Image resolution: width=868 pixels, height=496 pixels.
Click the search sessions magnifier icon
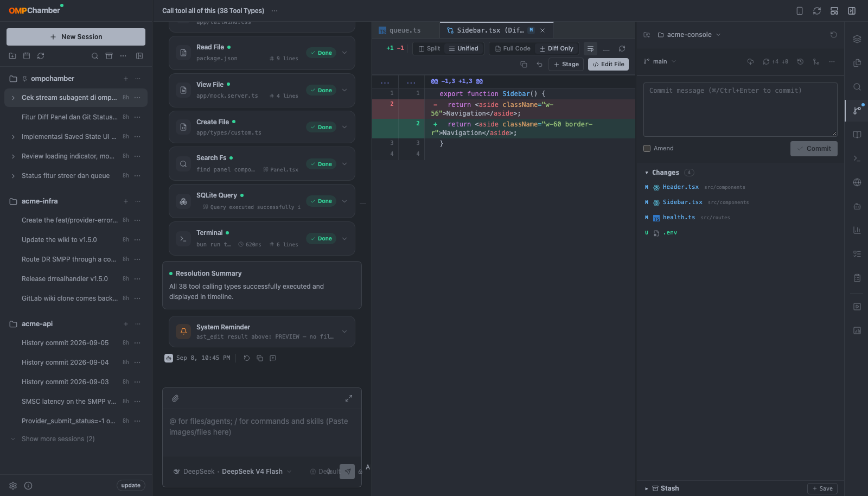coord(95,56)
